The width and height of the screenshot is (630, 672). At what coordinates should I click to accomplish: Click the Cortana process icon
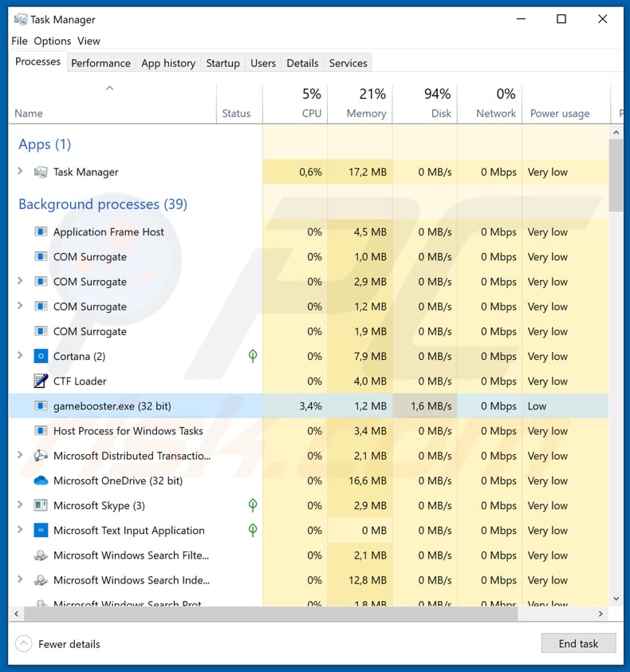[x=41, y=356]
